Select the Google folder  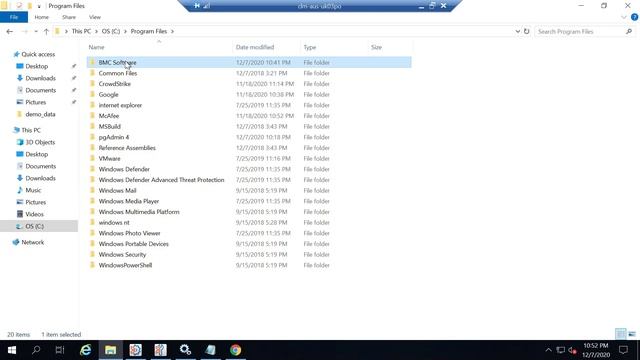click(108, 94)
